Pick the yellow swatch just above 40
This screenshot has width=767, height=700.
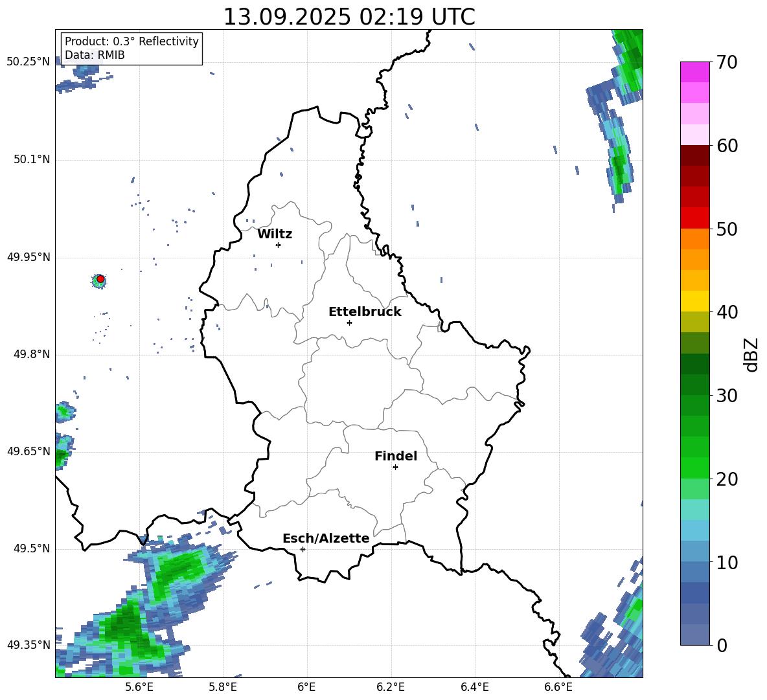(694, 301)
